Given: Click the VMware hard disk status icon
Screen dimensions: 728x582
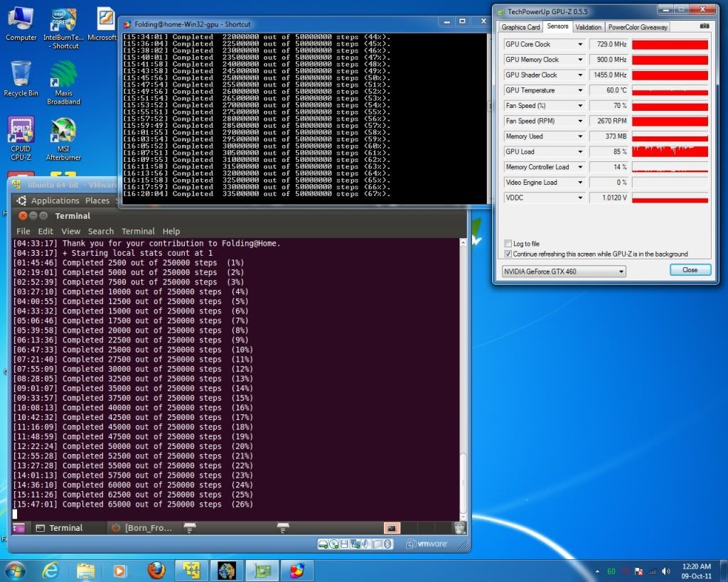Looking at the screenshot, I should 323,544.
